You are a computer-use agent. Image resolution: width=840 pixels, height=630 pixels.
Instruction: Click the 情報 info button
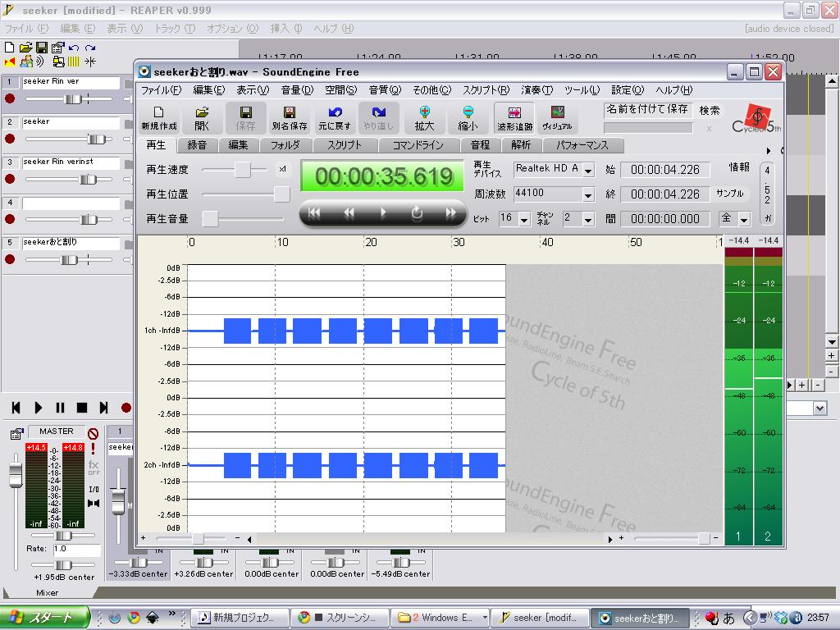click(x=739, y=167)
